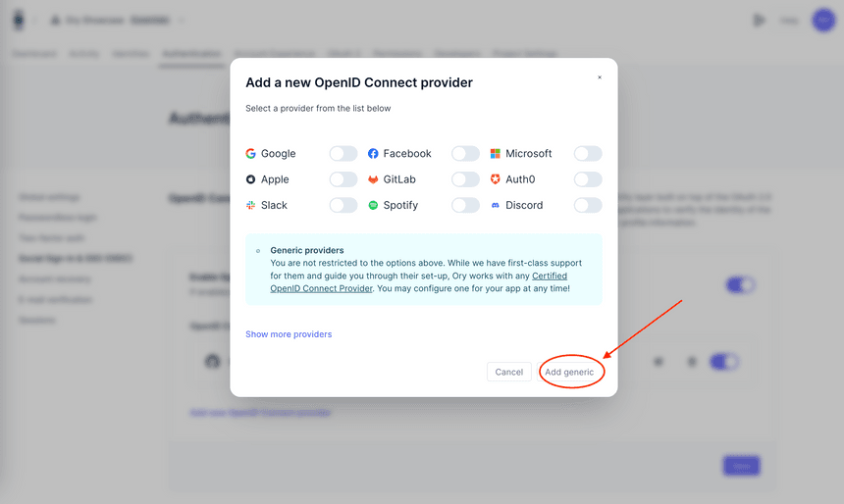Click the Add generic button
Screen dimensions: 844x504
pos(569,373)
